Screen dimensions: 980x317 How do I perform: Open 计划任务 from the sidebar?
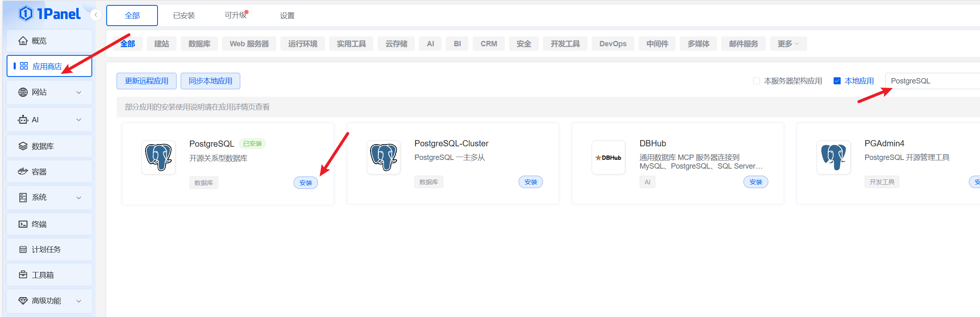coord(49,249)
